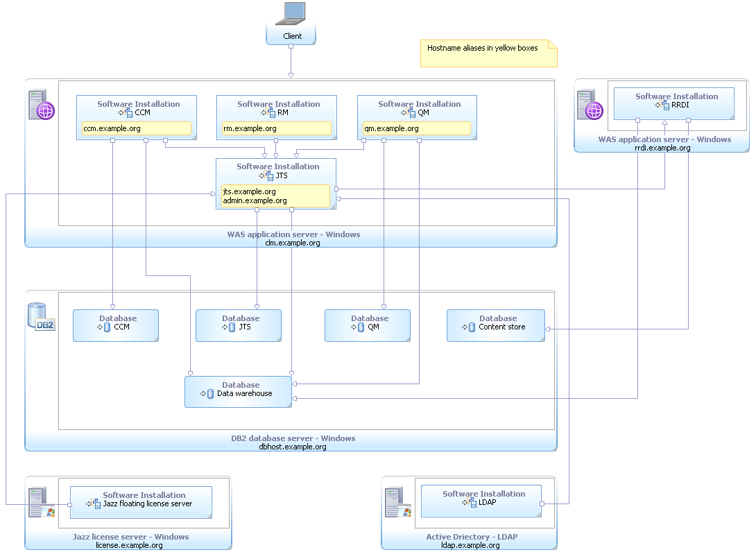Image resolution: width=756 pixels, height=559 pixels.
Task: Click the jts.example.org hostname text
Action: tap(249, 192)
